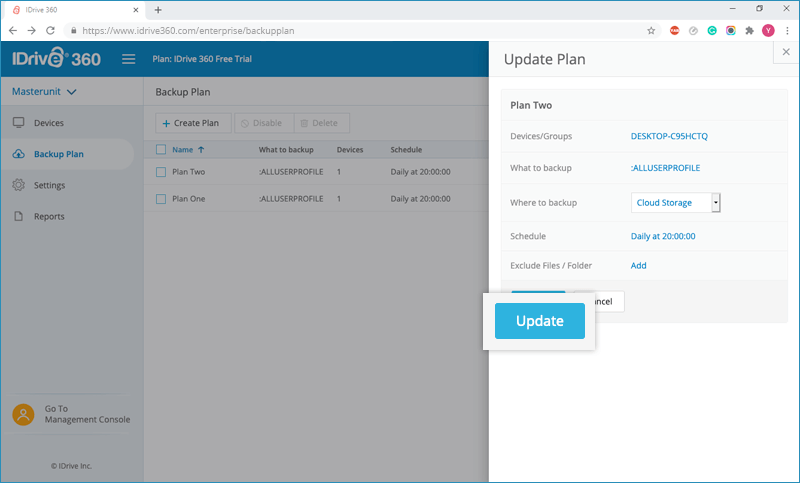Bookmark this page with the star icon
This screenshot has width=800, height=483.
click(651, 31)
